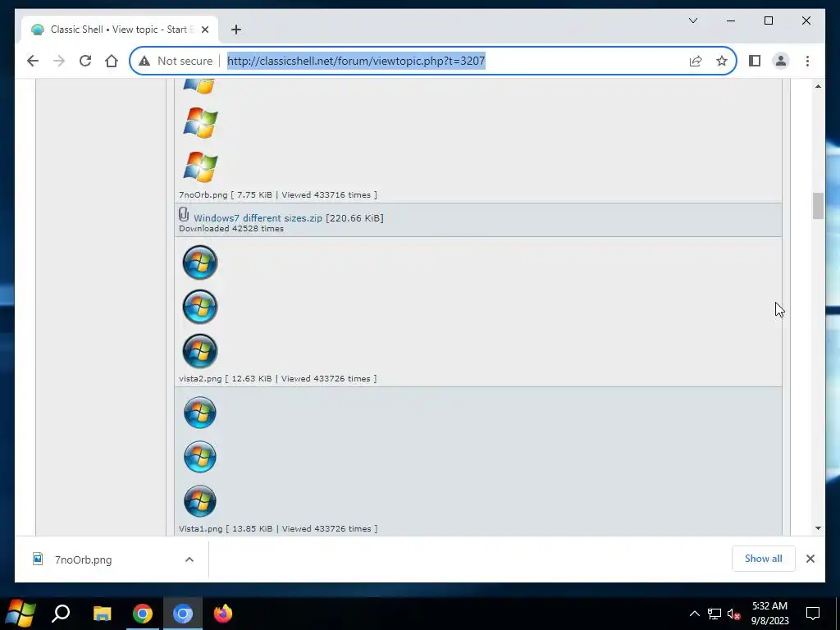Open network status tray icon
Image resolution: width=840 pixels, height=630 pixels.
[x=714, y=614]
